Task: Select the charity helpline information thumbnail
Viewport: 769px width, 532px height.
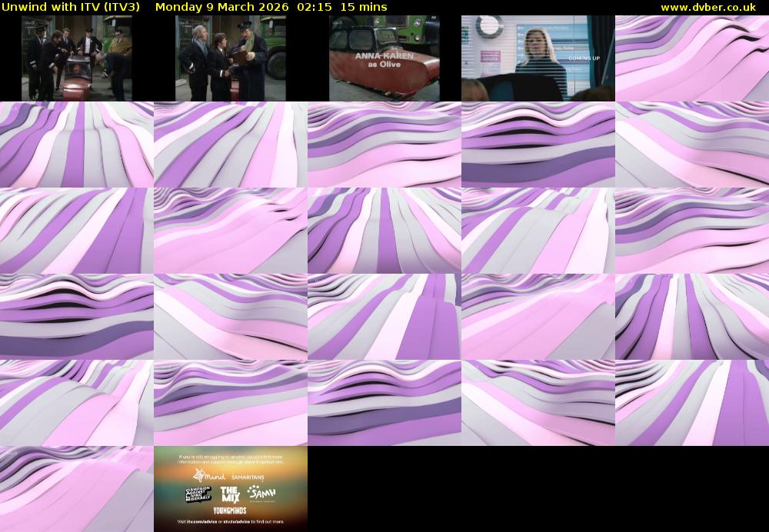Action: [x=231, y=489]
